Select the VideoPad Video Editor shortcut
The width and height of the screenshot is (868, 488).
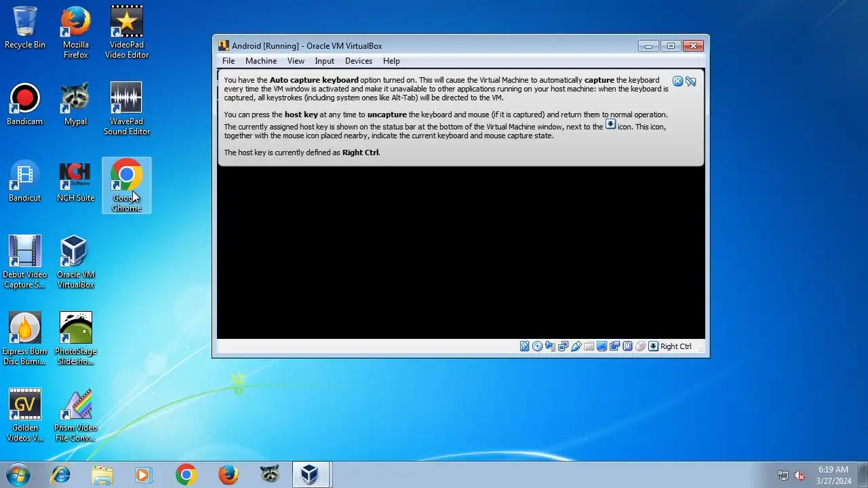127,33
